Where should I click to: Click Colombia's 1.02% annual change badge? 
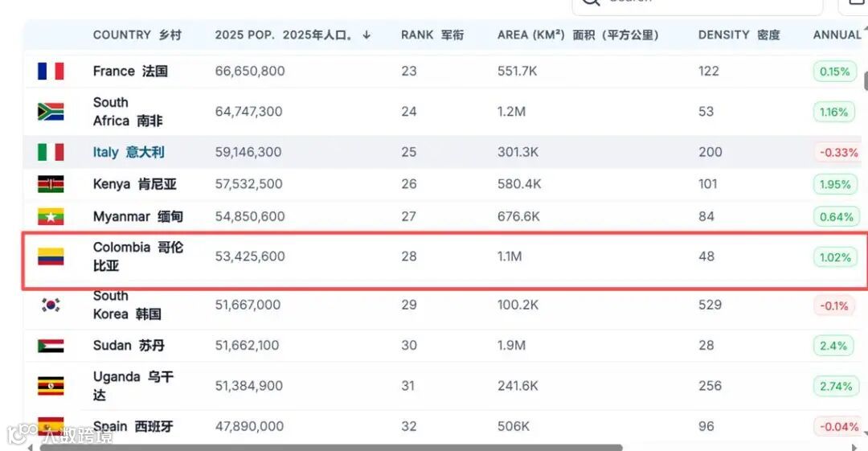tap(835, 257)
